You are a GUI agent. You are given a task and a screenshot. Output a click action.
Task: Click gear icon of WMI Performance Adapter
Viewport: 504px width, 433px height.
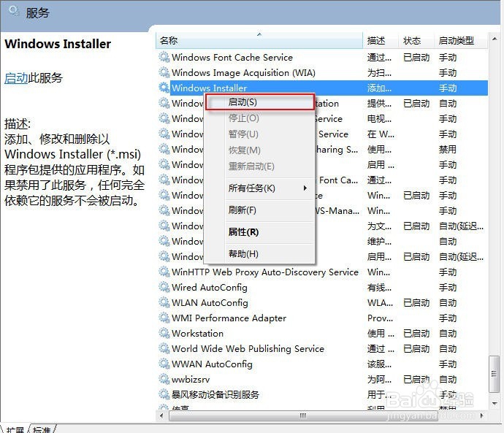[164, 318]
